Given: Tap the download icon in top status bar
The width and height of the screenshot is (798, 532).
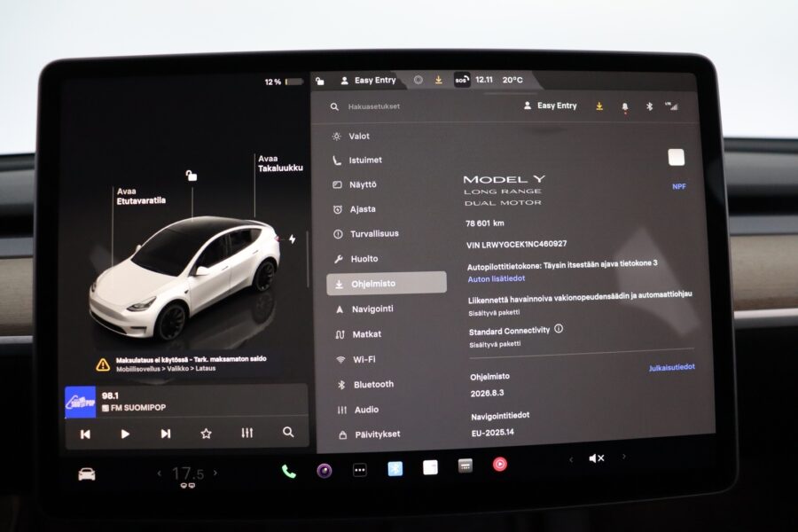Looking at the screenshot, I should 439,80.
